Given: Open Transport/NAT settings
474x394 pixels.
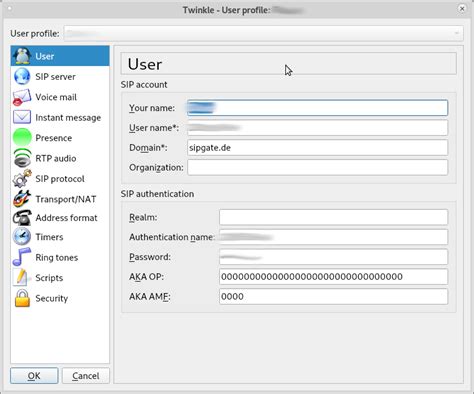Looking at the screenshot, I should pos(60,199).
